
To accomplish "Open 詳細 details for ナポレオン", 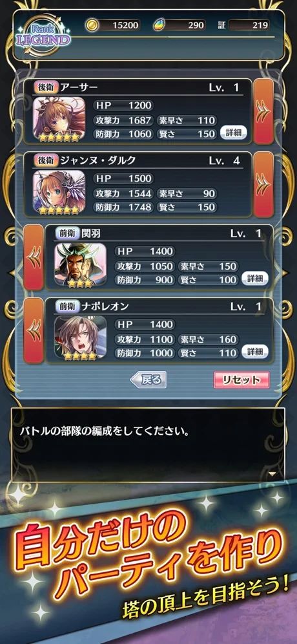I will click(255, 352).
